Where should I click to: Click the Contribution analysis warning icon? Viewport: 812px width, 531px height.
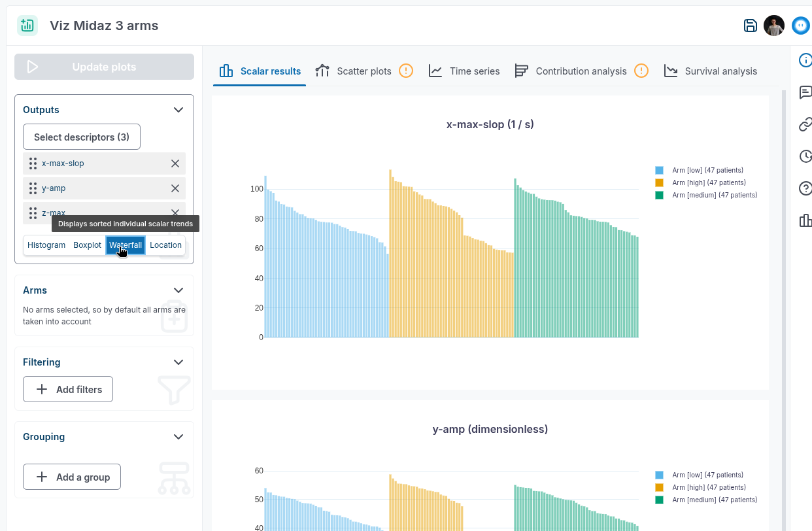click(641, 71)
